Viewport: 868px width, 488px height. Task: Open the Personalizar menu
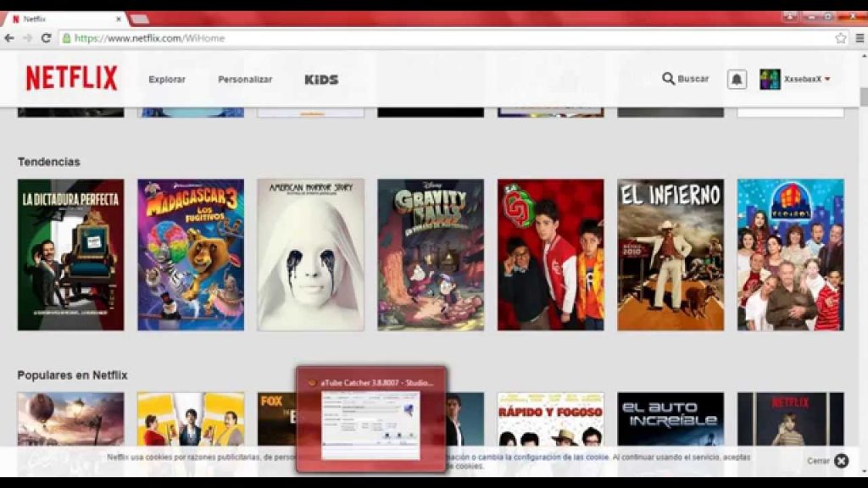click(x=245, y=80)
